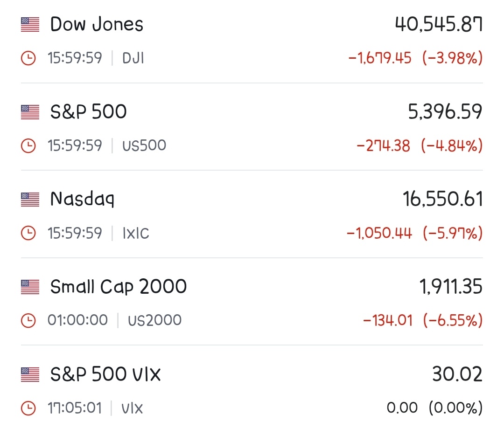504x428 pixels.
Task: Click the US flag beside S&P 500
Action: (x=30, y=112)
